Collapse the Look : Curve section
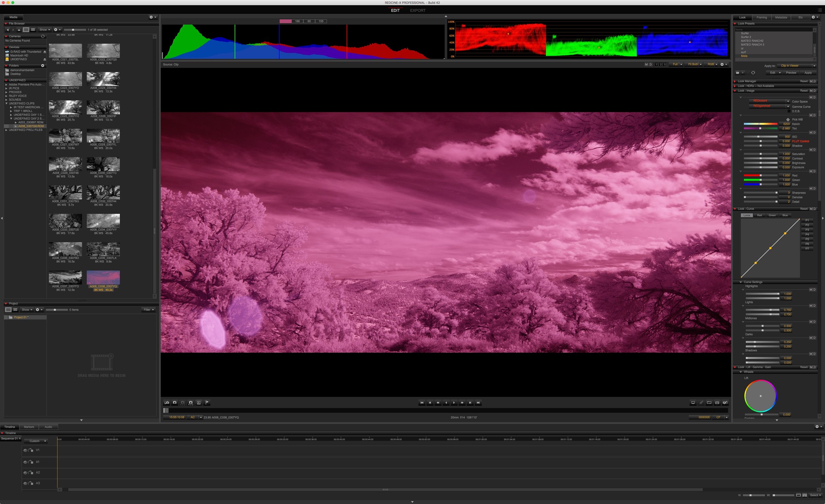Screen dimensions: 825x504 coord(735,209)
